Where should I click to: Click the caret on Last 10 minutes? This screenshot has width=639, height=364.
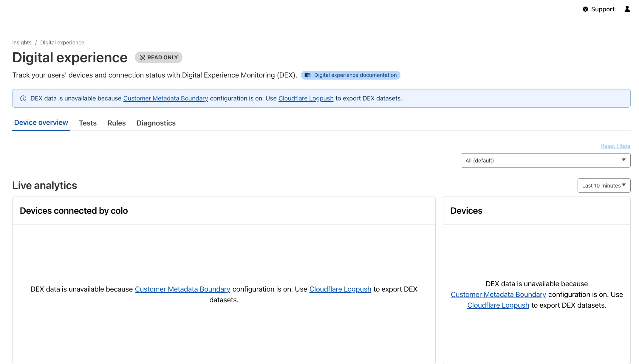pos(624,185)
